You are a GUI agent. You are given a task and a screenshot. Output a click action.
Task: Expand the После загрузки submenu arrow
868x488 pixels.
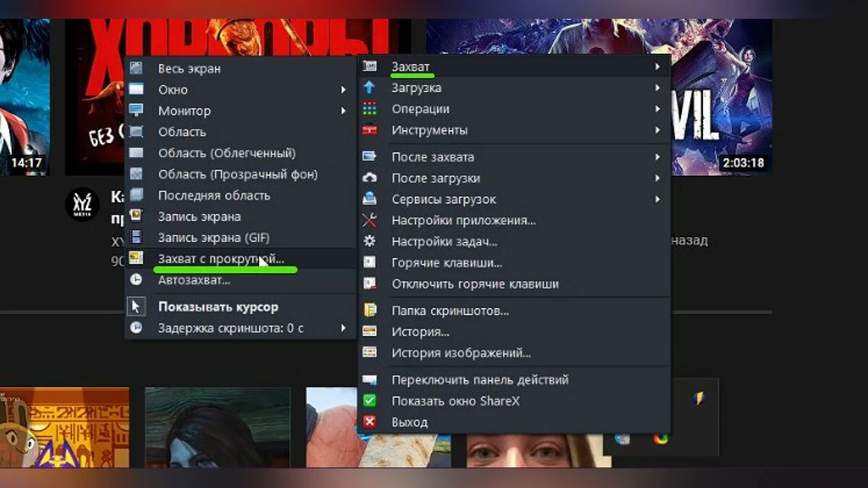(658, 178)
